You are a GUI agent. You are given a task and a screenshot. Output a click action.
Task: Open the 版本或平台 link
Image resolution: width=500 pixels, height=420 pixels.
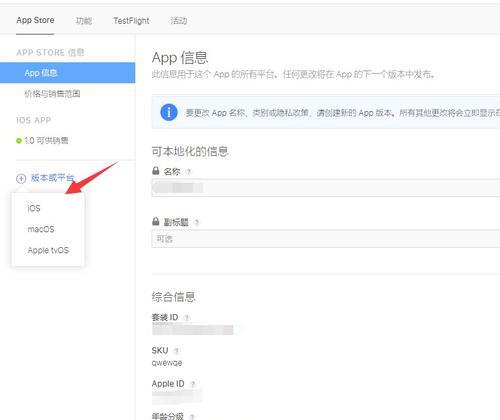[x=52, y=178]
